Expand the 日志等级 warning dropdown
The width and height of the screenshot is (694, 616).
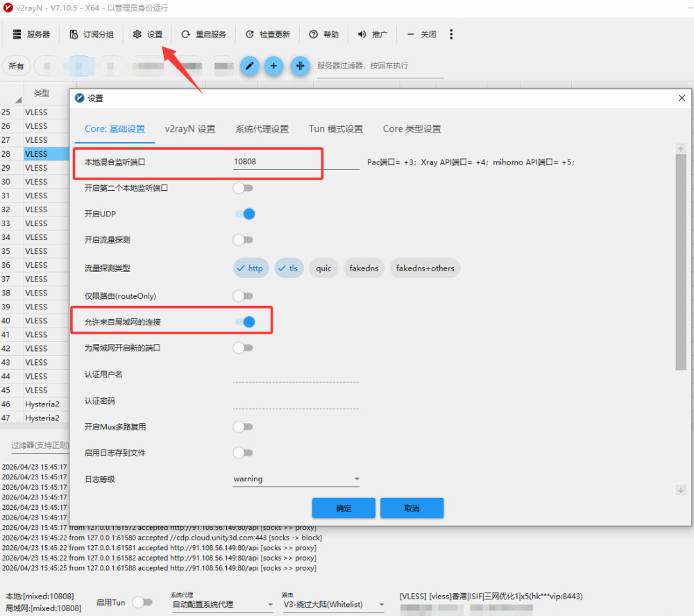(x=296, y=479)
